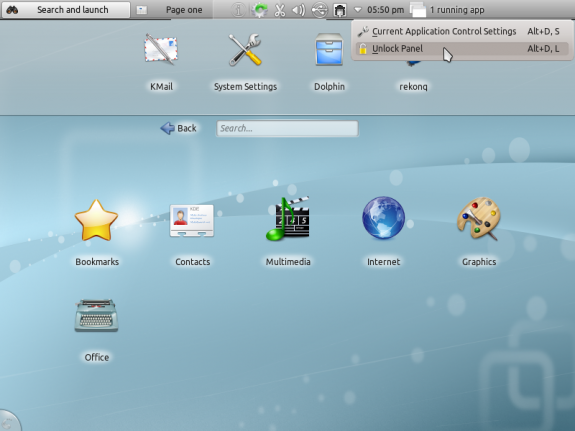Click the Back button

[x=179, y=128]
